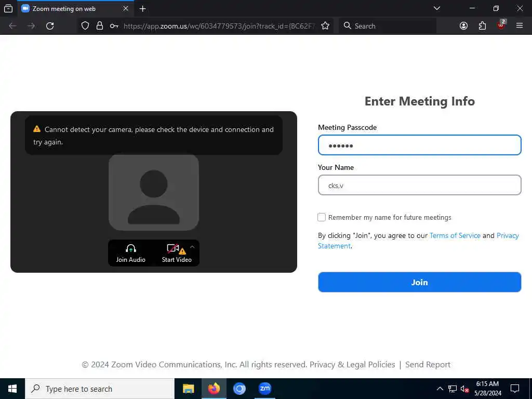This screenshot has height=399, width=532.
Task: Expand the video options chevron
Action: click(x=192, y=247)
